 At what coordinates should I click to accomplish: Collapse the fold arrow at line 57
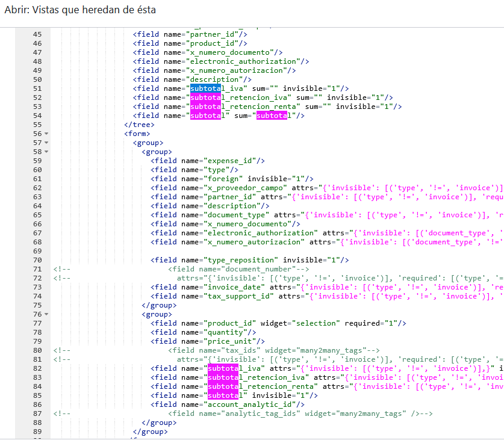(46, 143)
